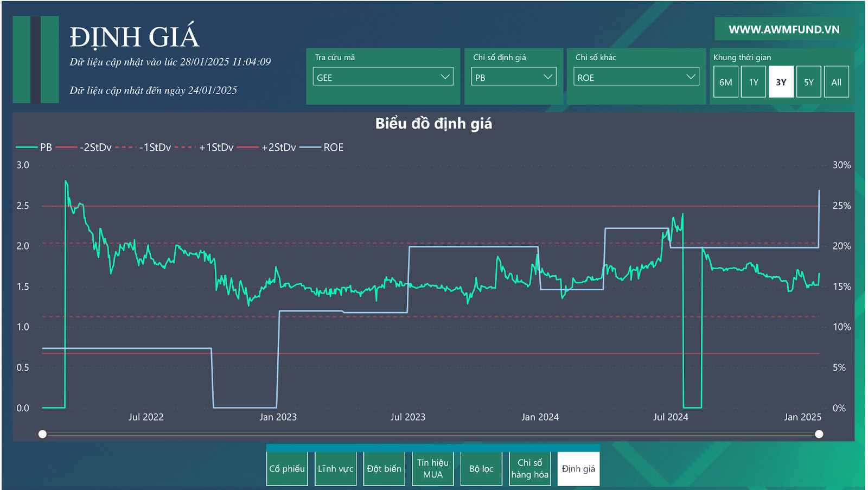Navigate to the Bộ lọc tab
The height and width of the screenshot is (490, 868).
pyautogui.click(x=481, y=469)
